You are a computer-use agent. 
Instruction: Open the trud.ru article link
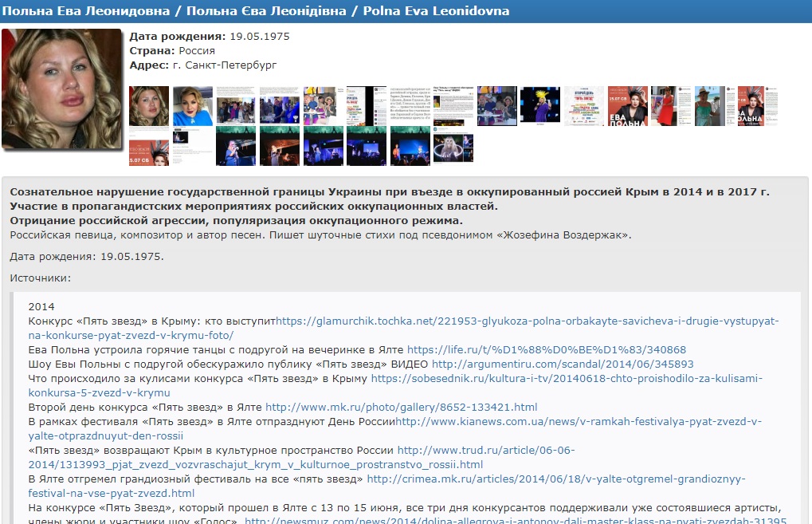pos(485,451)
